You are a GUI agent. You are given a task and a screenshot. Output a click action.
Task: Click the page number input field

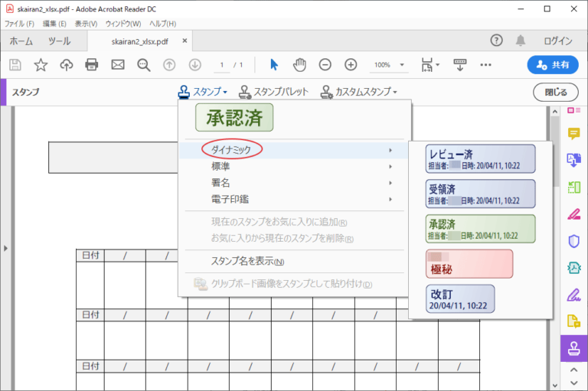pyautogui.click(x=221, y=65)
